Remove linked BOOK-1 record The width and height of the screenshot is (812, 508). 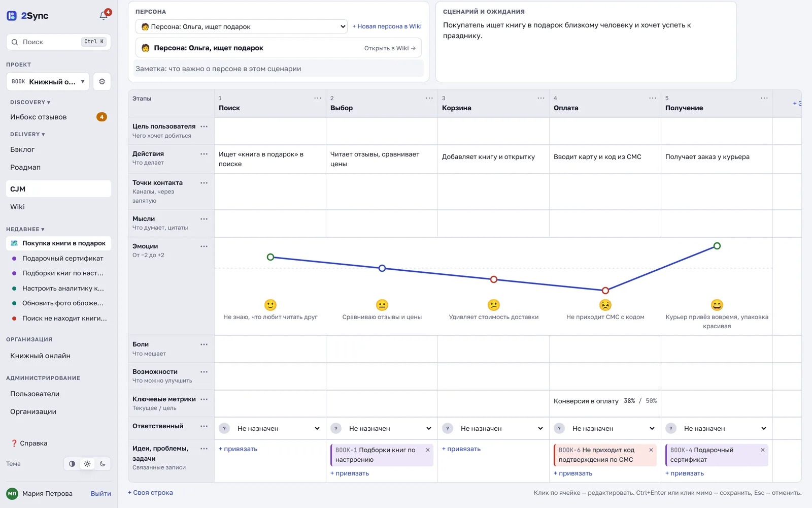click(428, 450)
